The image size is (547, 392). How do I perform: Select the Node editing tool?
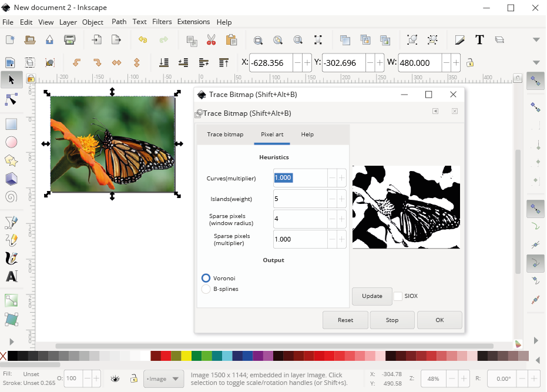(x=11, y=99)
